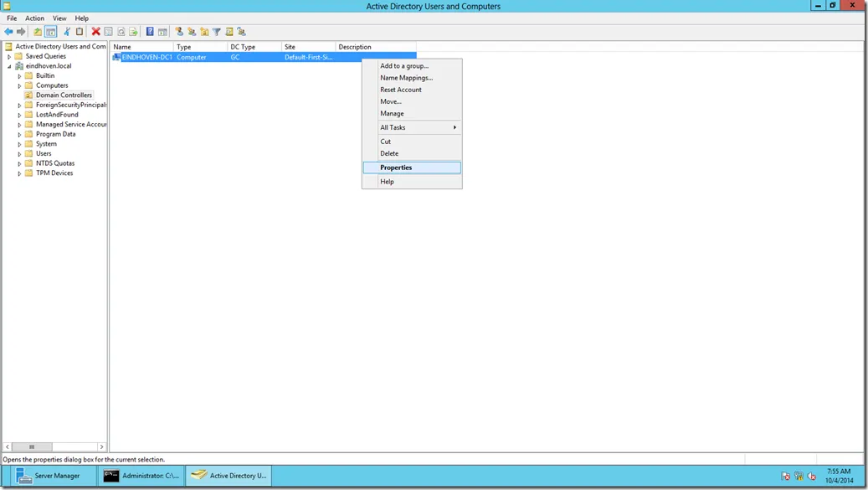Viewport: 868px width, 490px height.
Task: Collapse the eindhoven.local domain node
Action: [9, 66]
